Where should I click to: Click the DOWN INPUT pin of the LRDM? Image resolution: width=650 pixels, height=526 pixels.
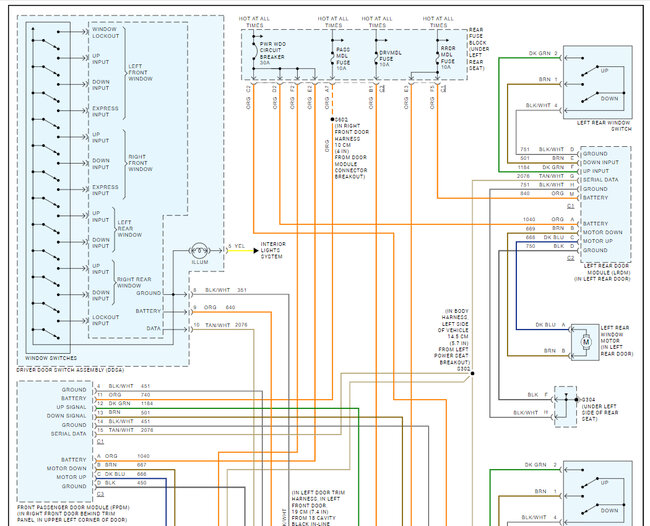[x=601, y=162]
